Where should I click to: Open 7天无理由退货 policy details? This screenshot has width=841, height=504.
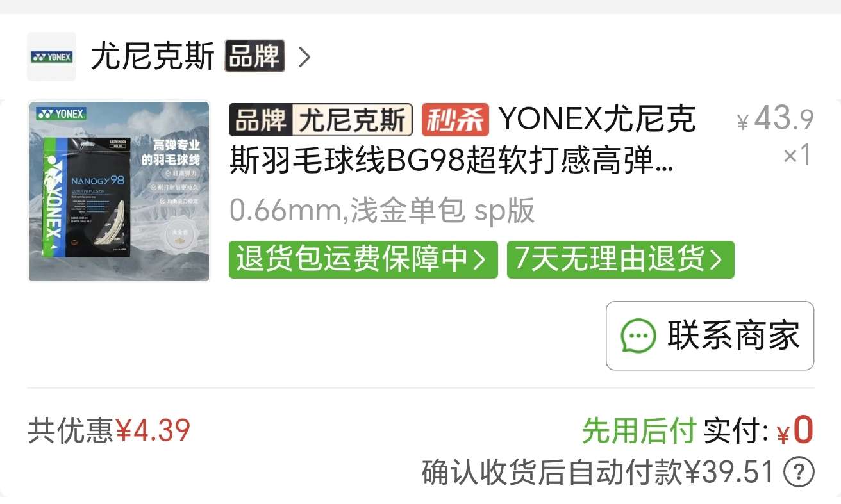[x=620, y=259]
